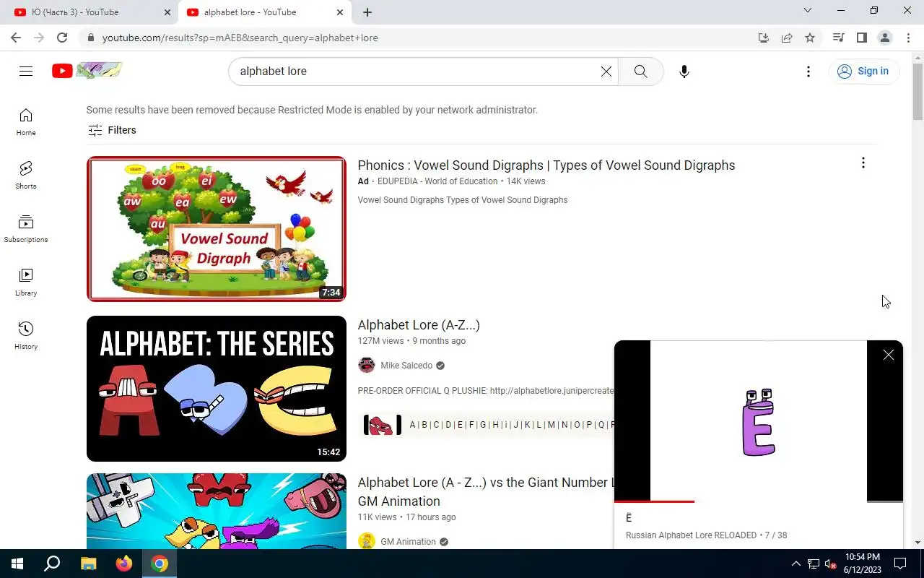
Task: Open Russian Alphabet Lore RELOADED playlist
Action: click(691, 535)
